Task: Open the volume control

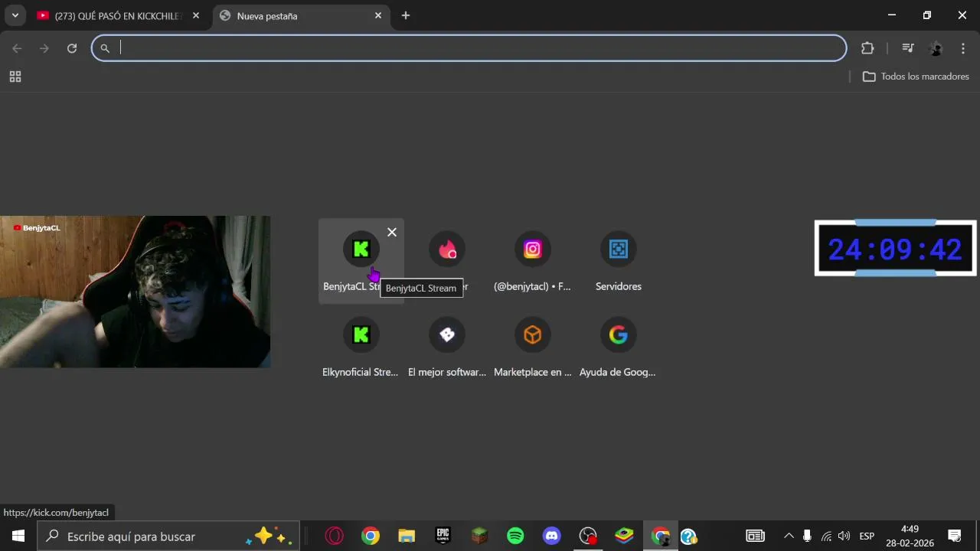Action: [x=844, y=536]
